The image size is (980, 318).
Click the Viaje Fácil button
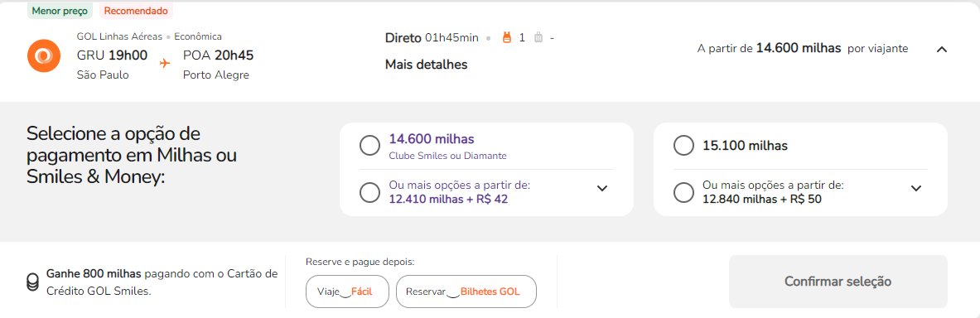347,291
